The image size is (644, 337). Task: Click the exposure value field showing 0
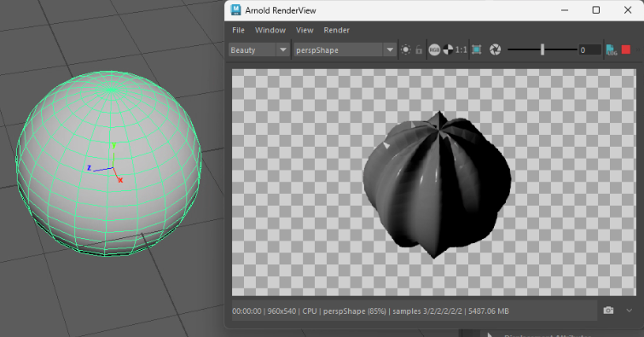pos(589,49)
